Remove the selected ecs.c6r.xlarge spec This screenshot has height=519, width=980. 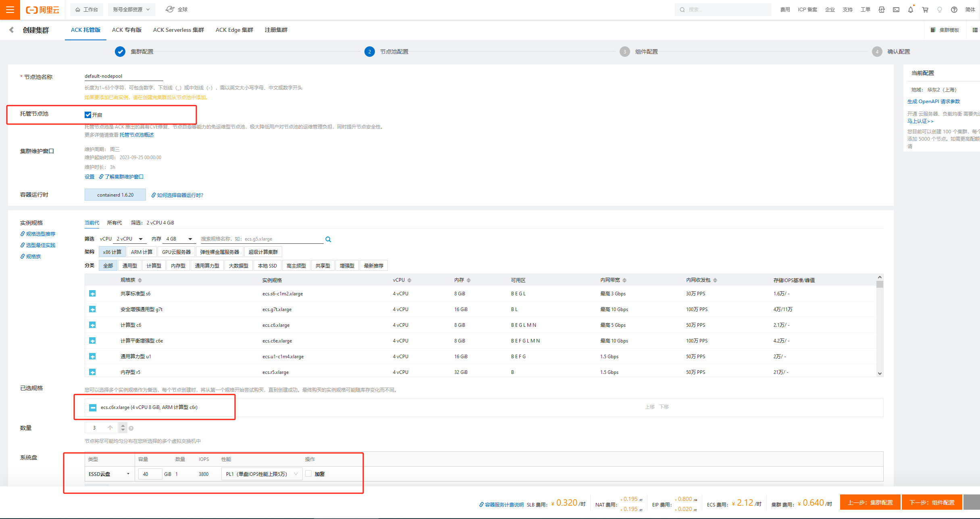click(x=93, y=408)
